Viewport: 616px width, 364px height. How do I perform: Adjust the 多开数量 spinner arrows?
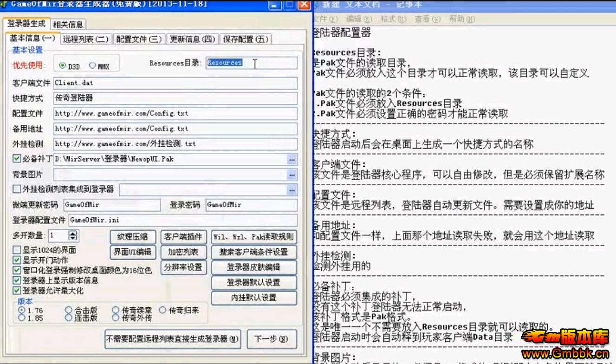[x=73, y=235]
